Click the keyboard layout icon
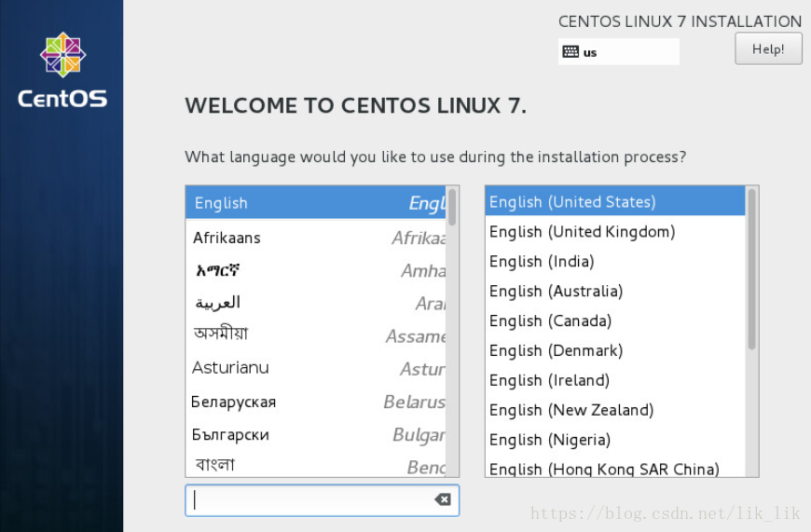 [x=570, y=51]
